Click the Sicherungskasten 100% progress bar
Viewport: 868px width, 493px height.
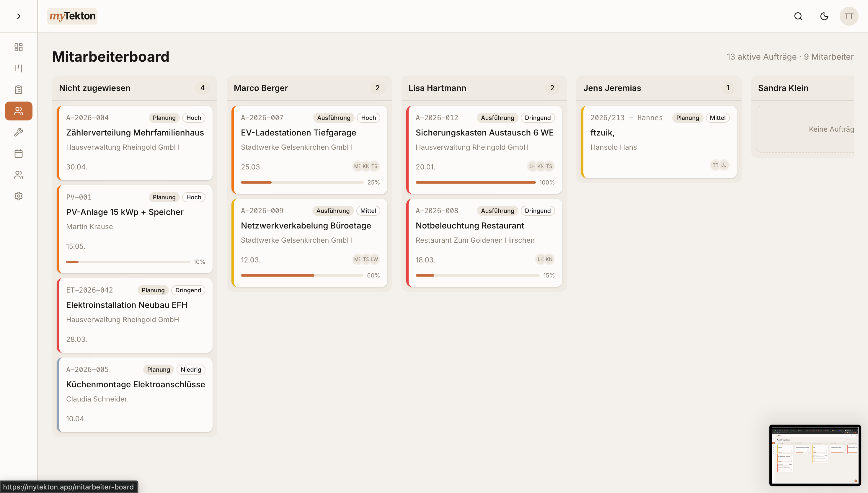(x=475, y=182)
